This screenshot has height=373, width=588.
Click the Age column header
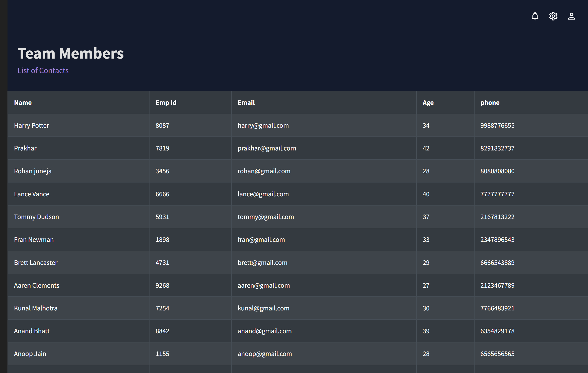click(x=428, y=103)
